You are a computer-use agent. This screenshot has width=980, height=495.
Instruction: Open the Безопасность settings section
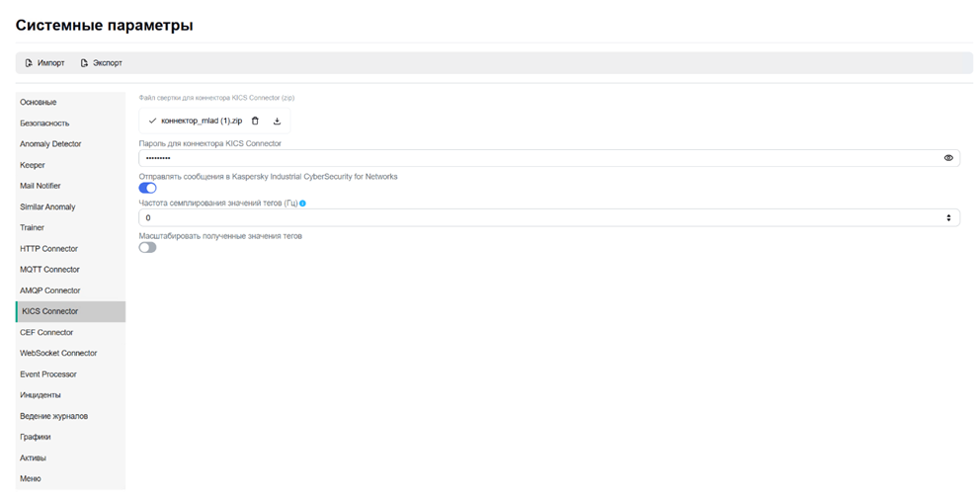(x=44, y=124)
